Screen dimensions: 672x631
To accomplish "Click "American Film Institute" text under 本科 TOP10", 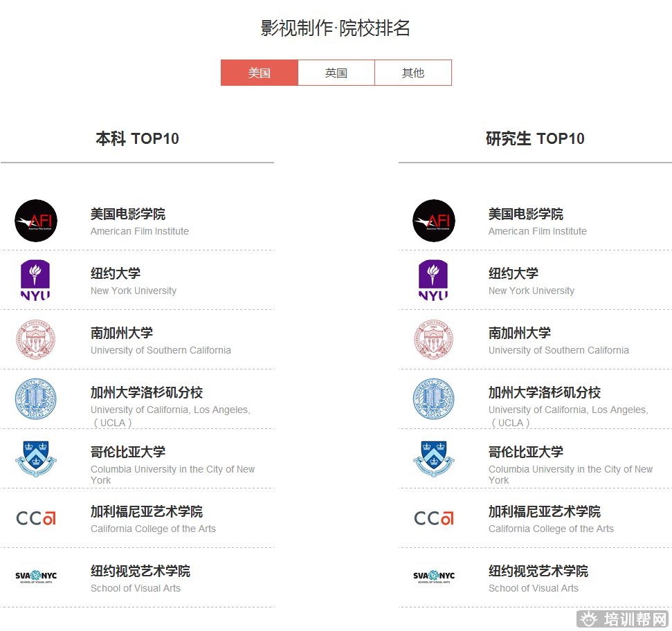I will (x=140, y=231).
